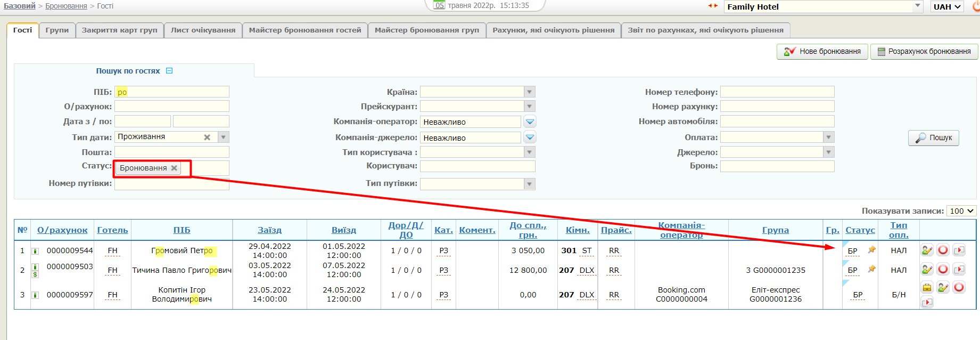Open the UAH currency selector
This screenshot has width=980, height=340.
(948, 7)
